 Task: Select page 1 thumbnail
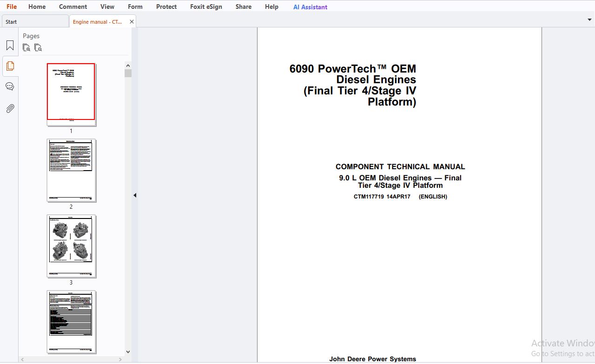pos(71,94)
